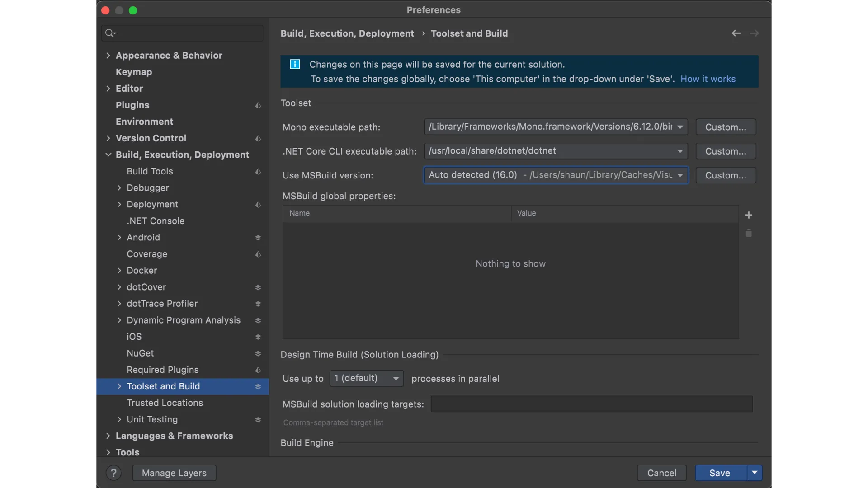
Task: Select Required Plugins page
Action: pyautogui.click(x=163, y=370)
